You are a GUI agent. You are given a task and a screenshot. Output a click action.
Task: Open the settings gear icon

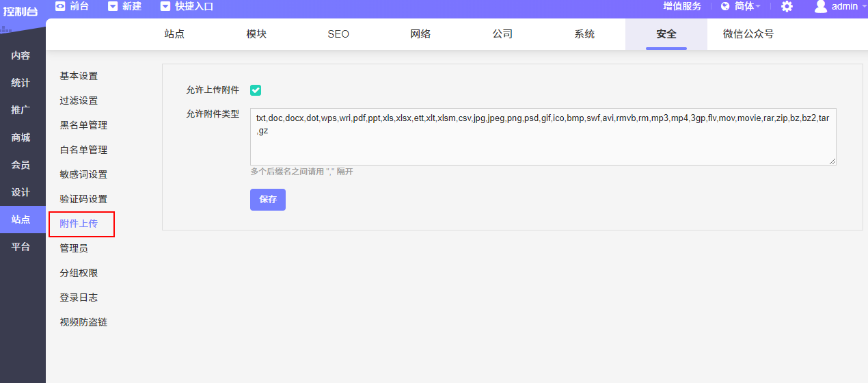pyautogui.click(x=787, y=6)
